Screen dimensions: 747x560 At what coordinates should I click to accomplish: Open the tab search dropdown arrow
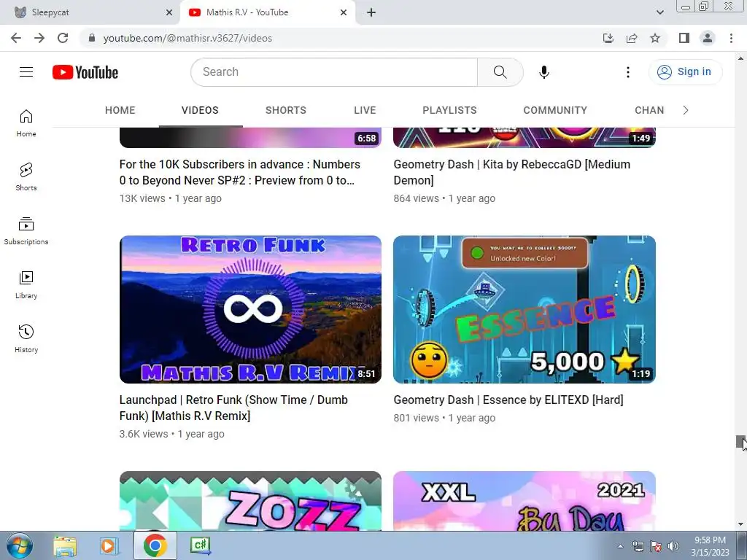[659, 12]
